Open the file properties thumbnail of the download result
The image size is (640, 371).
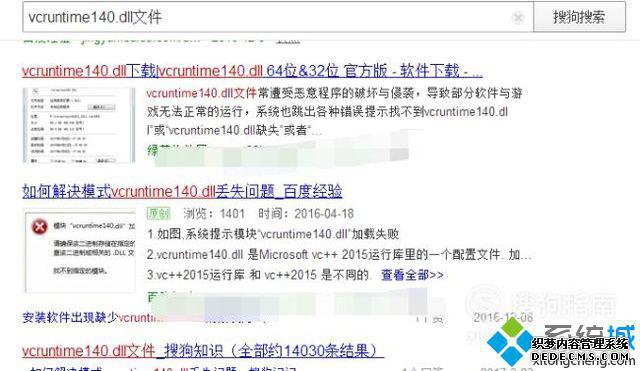click(79, 125)
